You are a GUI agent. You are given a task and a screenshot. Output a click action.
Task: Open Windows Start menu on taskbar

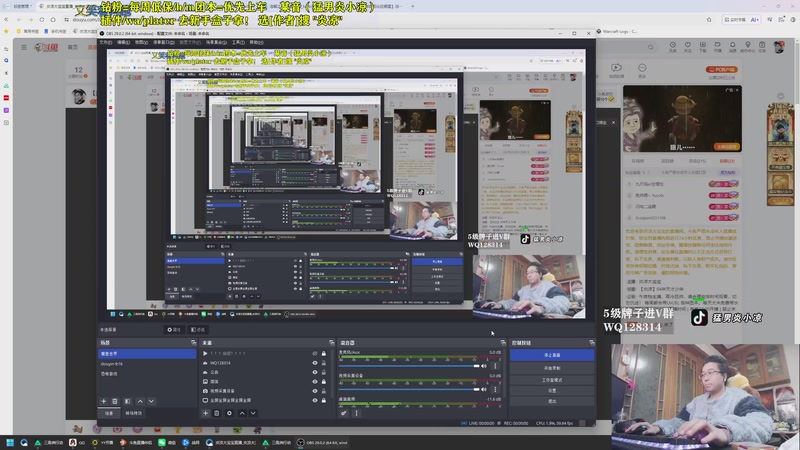[x=10, y=442]
